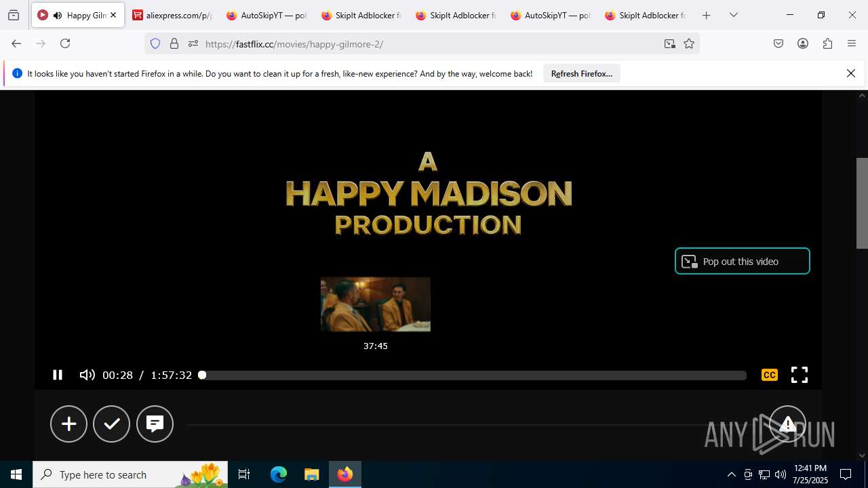Switch to Happy Gilmore tab

(x=77, y=15)
